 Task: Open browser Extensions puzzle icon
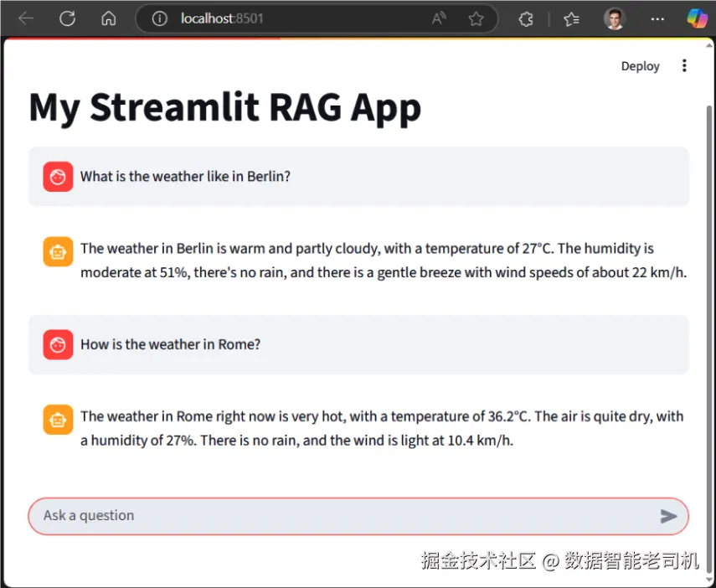pyautogui.click(x=526, y=18)
